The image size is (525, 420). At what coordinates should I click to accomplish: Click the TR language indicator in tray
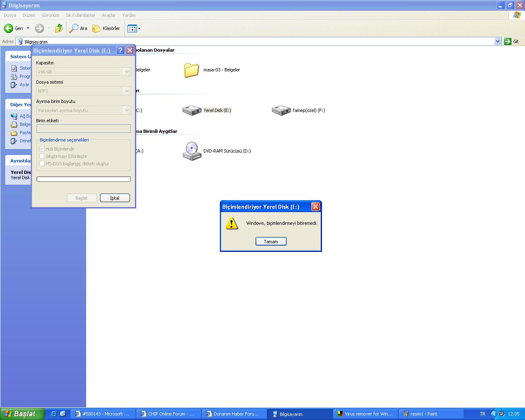pos(482,414)
